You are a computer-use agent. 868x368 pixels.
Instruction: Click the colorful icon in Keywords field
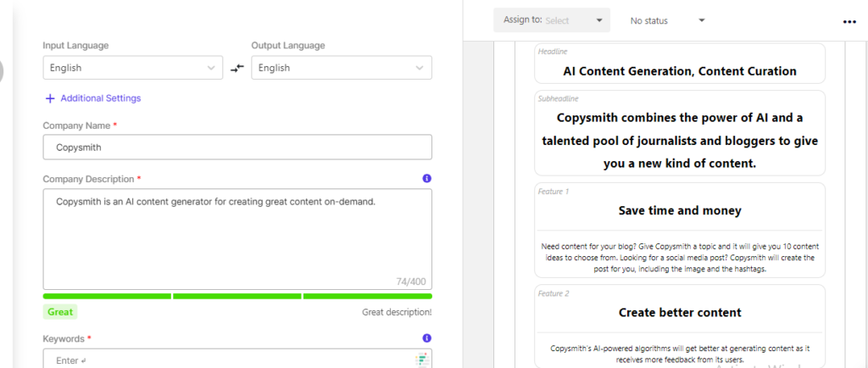tap(422, 360)
